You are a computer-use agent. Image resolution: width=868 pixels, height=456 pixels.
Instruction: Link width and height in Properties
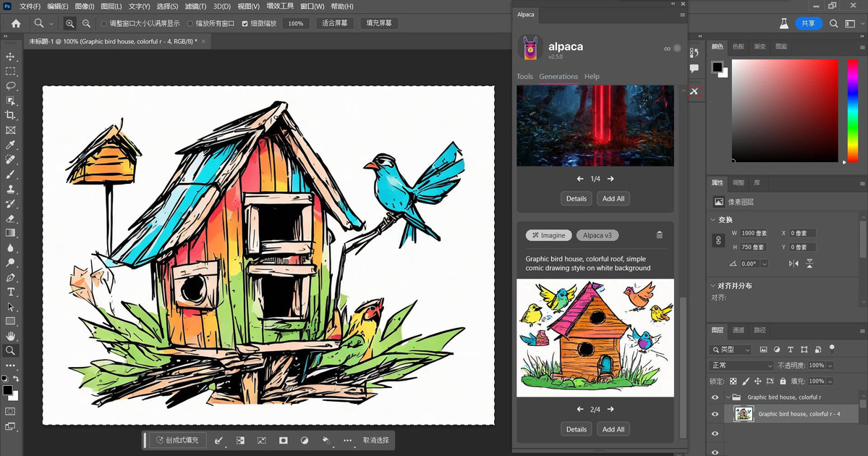(x=719, y=240)
